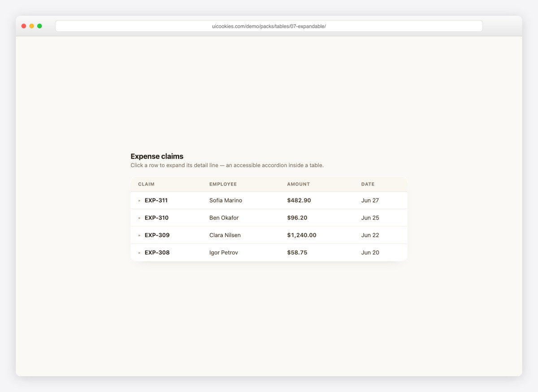538x392 pixels.
Task: Select employee name Ben Okafor
Action: click(224, 218)
